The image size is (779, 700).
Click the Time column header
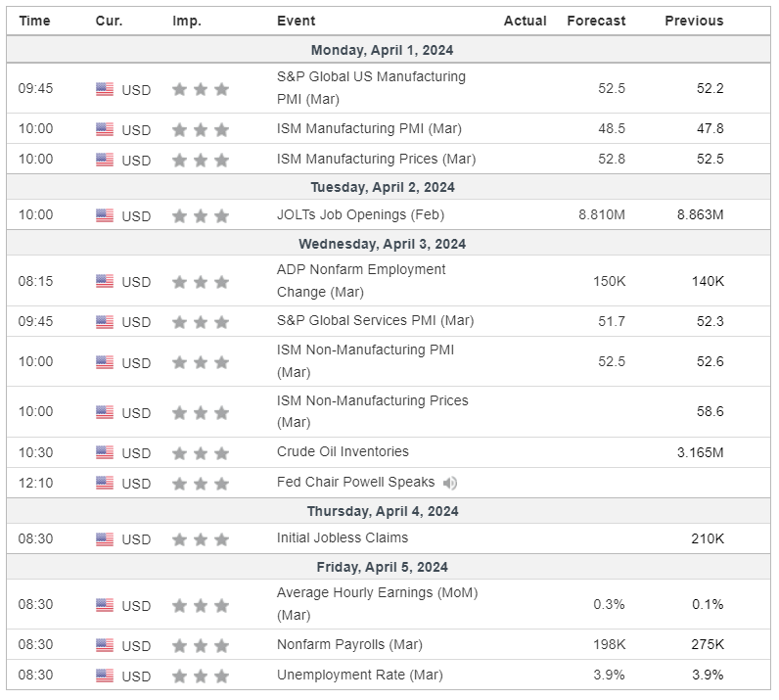[x=35, y=21]
